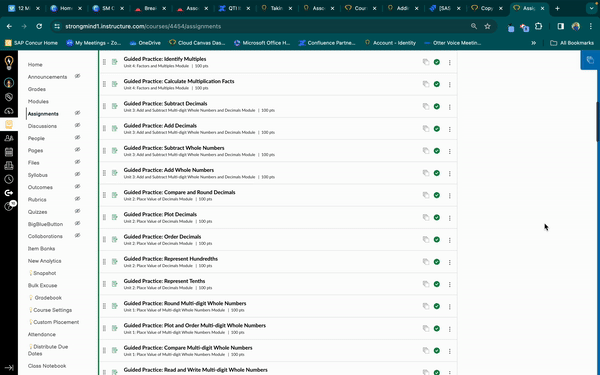Click copy icon in Add Decimals row
Screen dimensions: 600x375
[426, 129]
